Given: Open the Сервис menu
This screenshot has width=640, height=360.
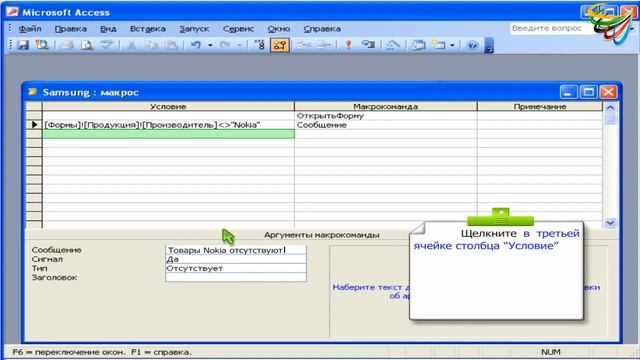Looking at the screenshot, I should click(x=238, y=29).
